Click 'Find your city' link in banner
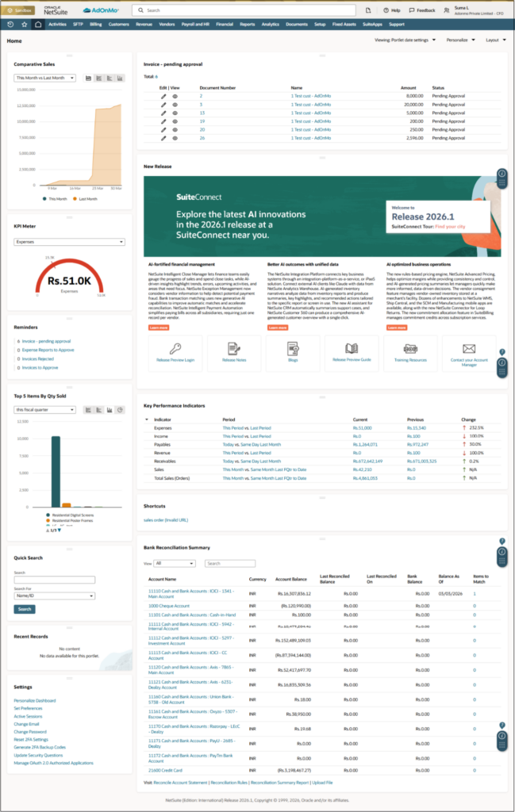The image size is (515, 812). 450,227
